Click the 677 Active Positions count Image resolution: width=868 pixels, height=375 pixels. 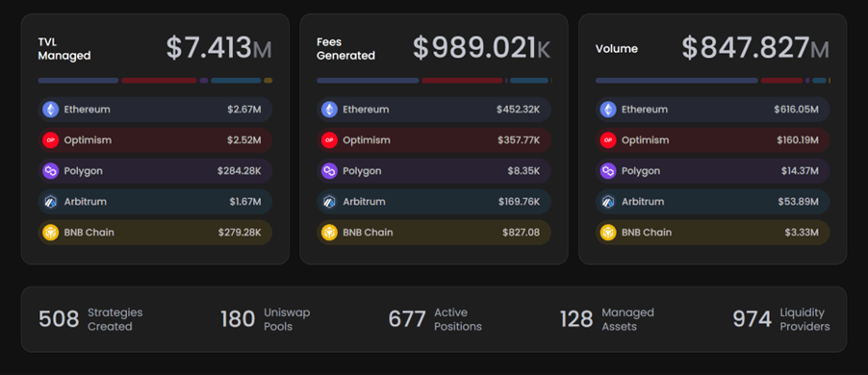click(407, 319)
